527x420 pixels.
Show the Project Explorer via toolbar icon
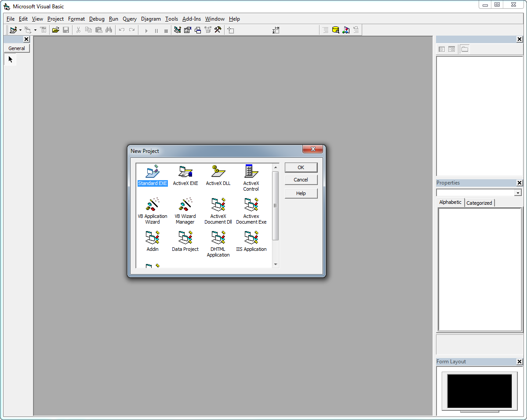coord(178,30)
